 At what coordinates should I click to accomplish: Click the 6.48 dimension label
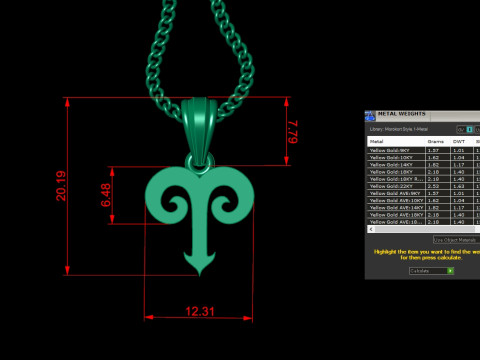click(106, 195)
